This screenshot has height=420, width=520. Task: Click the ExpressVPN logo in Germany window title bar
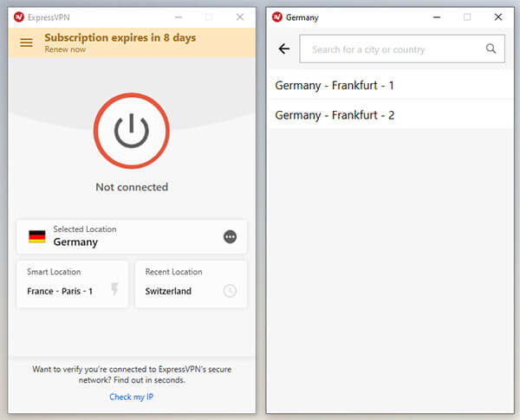(x=277, y=17)
